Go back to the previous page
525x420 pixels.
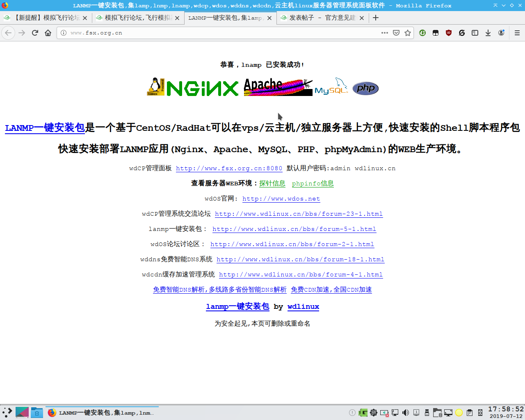point(8,33)
